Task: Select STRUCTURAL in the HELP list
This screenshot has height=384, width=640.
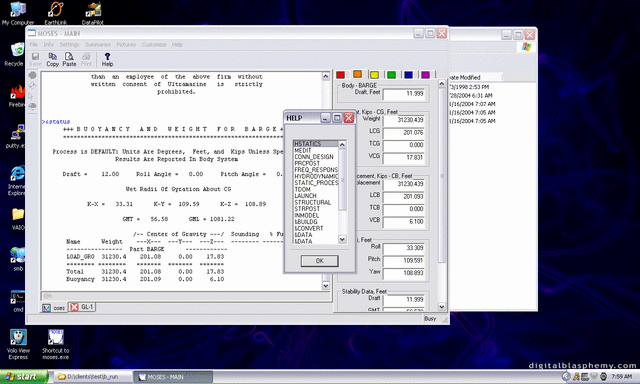Action: (x=316, y=202)
